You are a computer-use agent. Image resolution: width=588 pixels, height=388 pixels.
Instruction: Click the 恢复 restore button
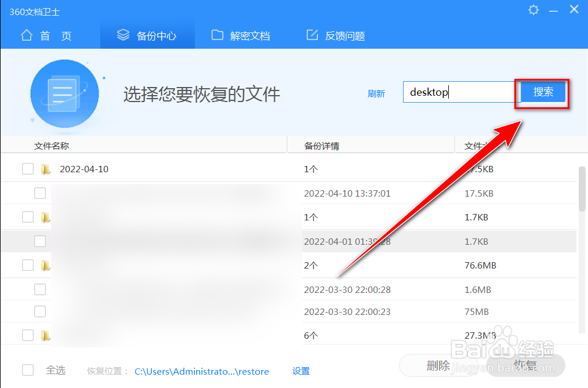click(525, 365)
